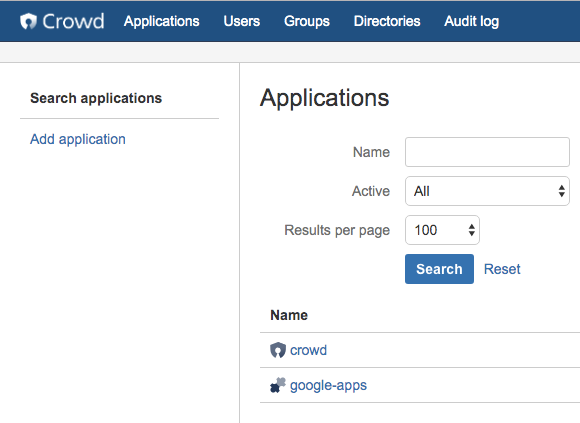The height and width of the screenshot is (423, 580).
Task: Focus the Name search input field
Action: (487, 152)
